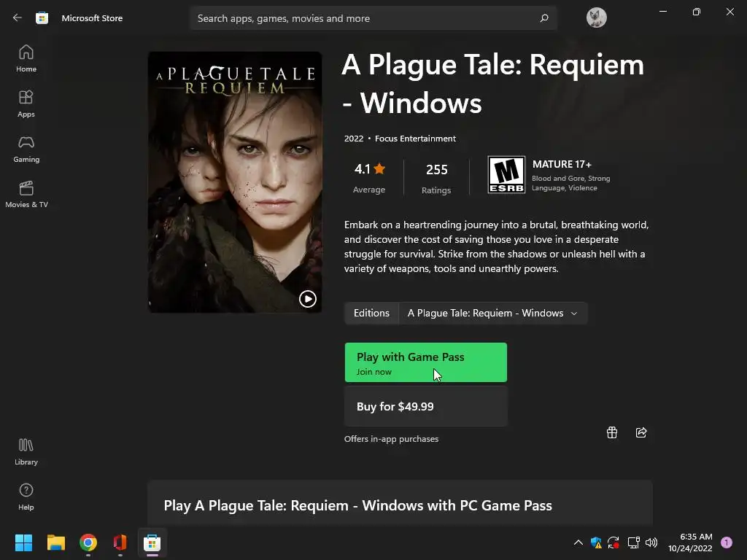Click the Play with PC Game Pass heading
The image size is (747, 560).
click(x=357, y=506)
